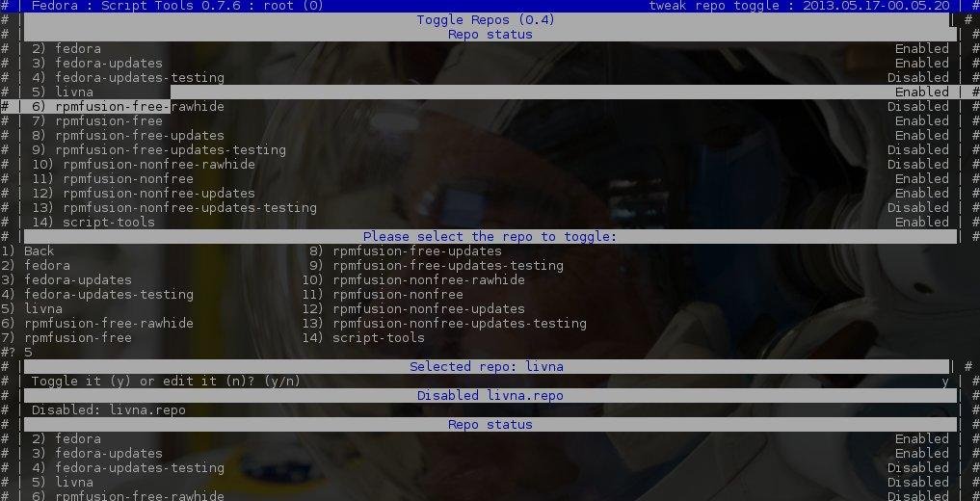The image size is (980, 501).
Task: Click the 'Enabled' value on the highlighted livna row
Action: (922, 92)
